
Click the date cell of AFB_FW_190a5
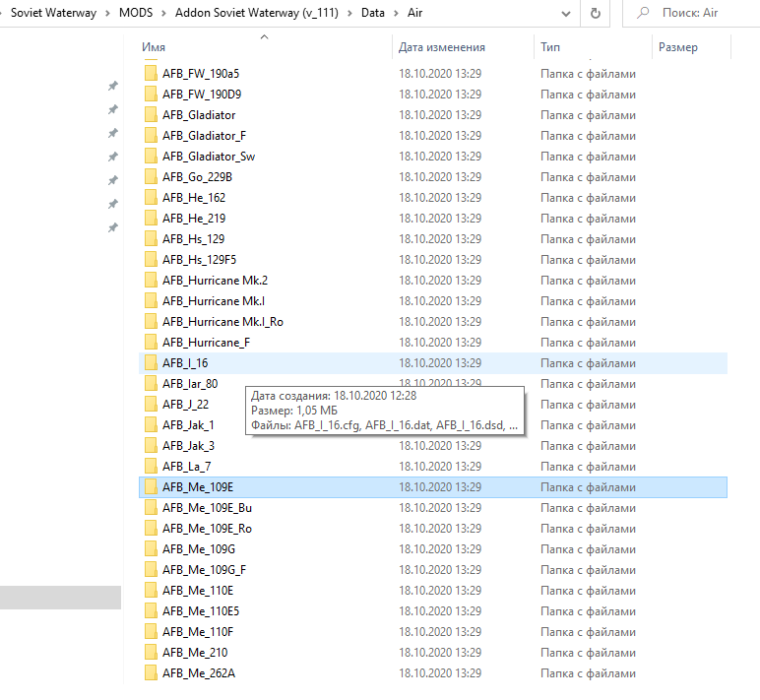point(440,73)
